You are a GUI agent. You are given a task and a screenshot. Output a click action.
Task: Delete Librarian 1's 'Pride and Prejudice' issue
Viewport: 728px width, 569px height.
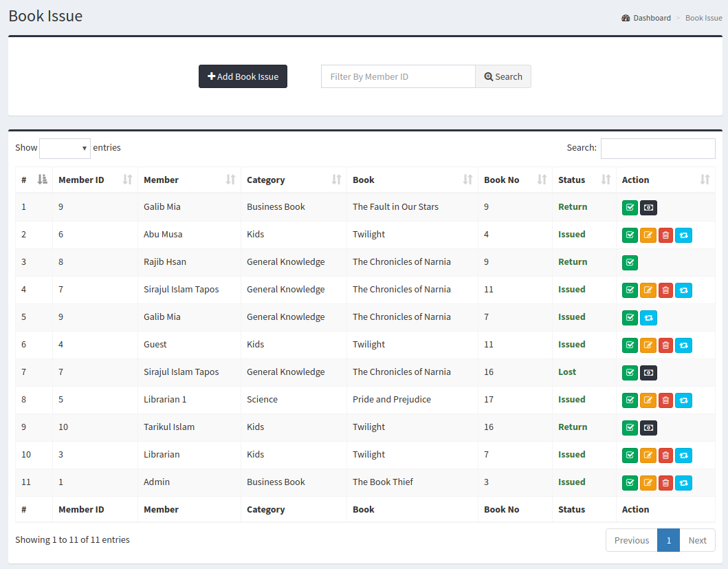pyautogui.click(x=665, y=400)
